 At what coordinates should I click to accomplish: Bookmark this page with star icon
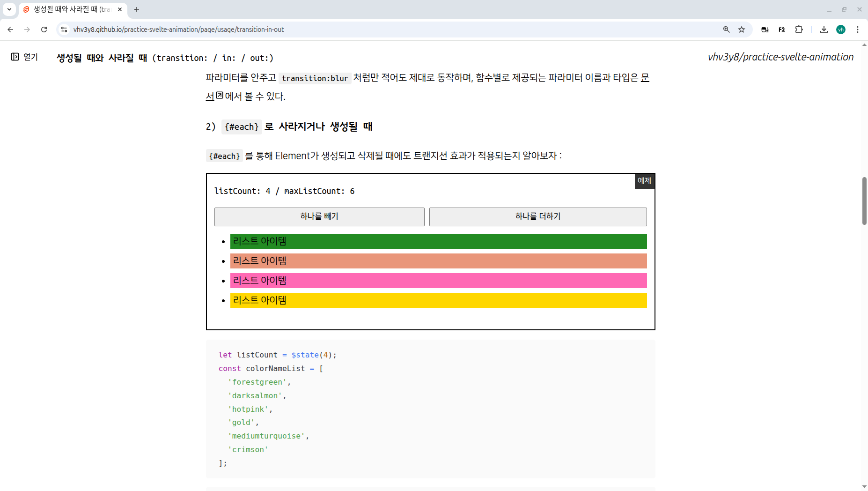click(742, 30)
